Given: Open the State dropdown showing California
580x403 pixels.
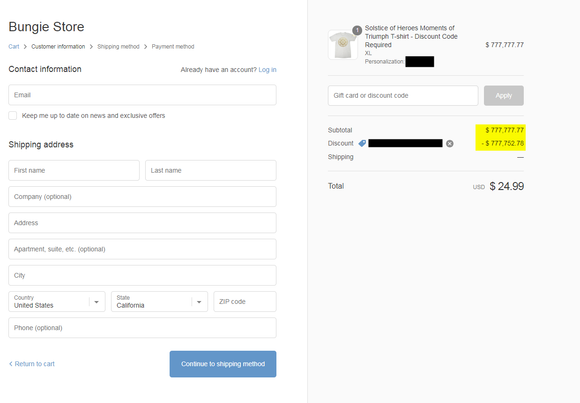Looking at the screenshot, I should coord(159,302).
